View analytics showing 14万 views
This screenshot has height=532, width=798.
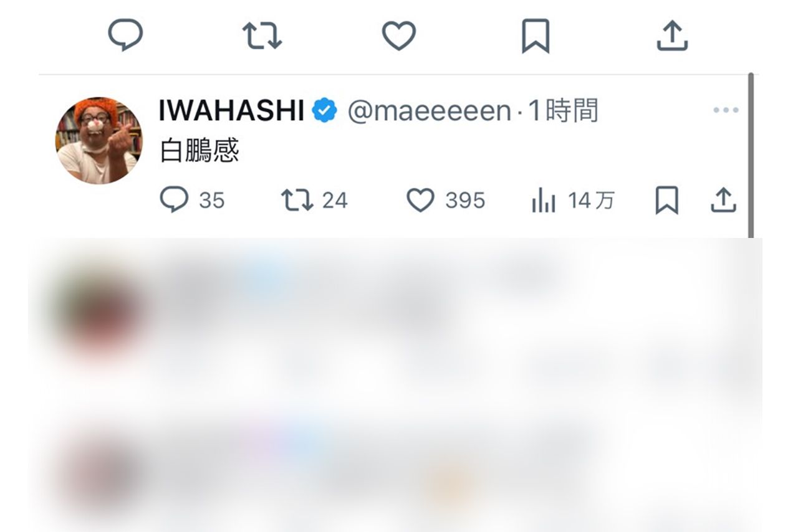[x=573, y=201]
